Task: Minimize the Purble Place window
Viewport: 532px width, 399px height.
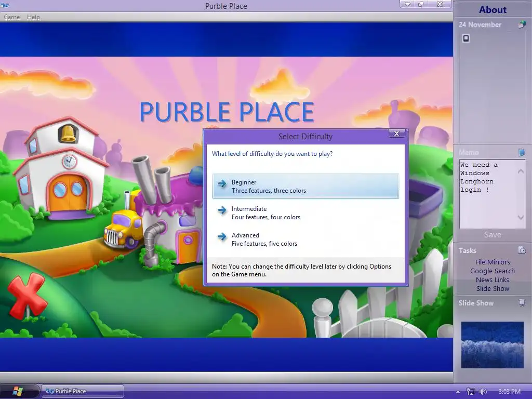Action: click(x=407, y=4)
